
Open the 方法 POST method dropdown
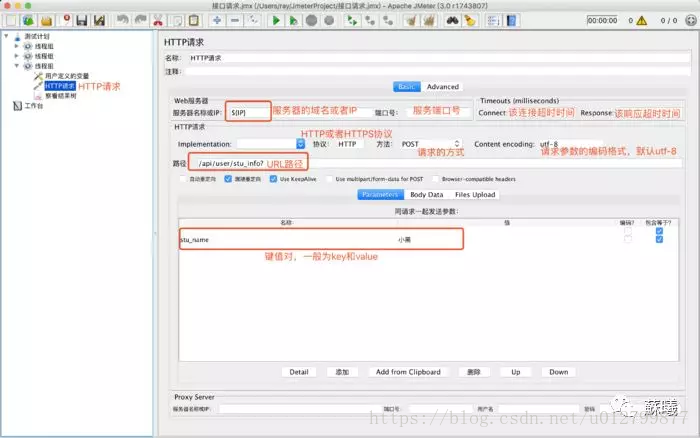pos(430,144)
